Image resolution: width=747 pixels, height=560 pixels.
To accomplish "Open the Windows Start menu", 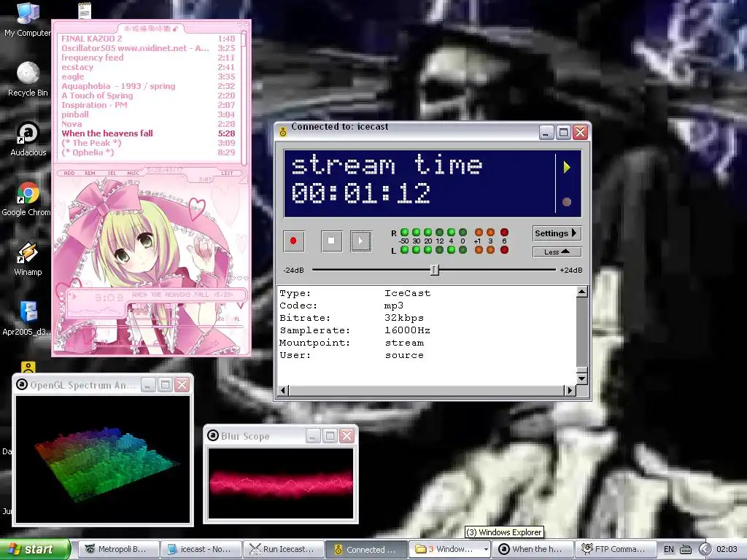I will click(x=35, y=549).
